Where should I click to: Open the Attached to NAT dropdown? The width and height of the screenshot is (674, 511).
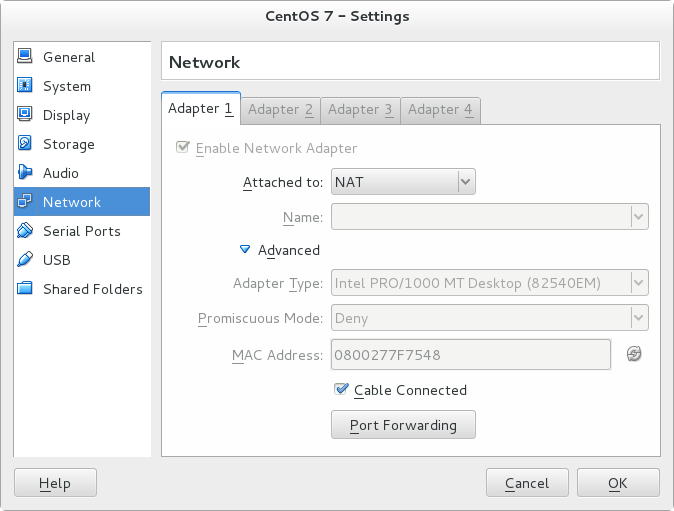(403, 182)
